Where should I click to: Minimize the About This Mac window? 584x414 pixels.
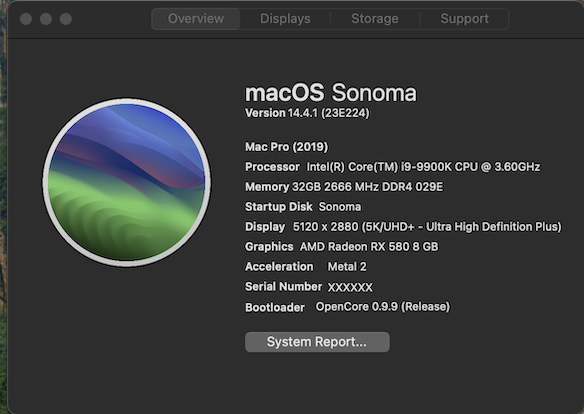[x=46, y=19]
